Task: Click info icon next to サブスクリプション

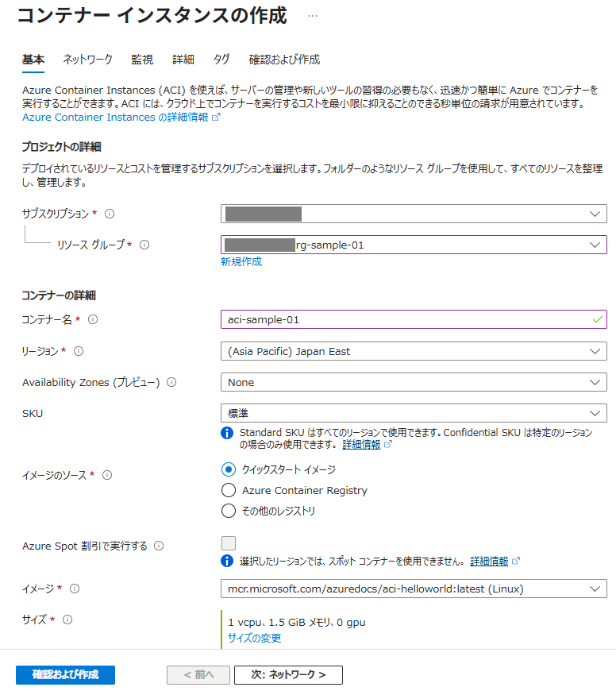Action: [x=110, y=214]
